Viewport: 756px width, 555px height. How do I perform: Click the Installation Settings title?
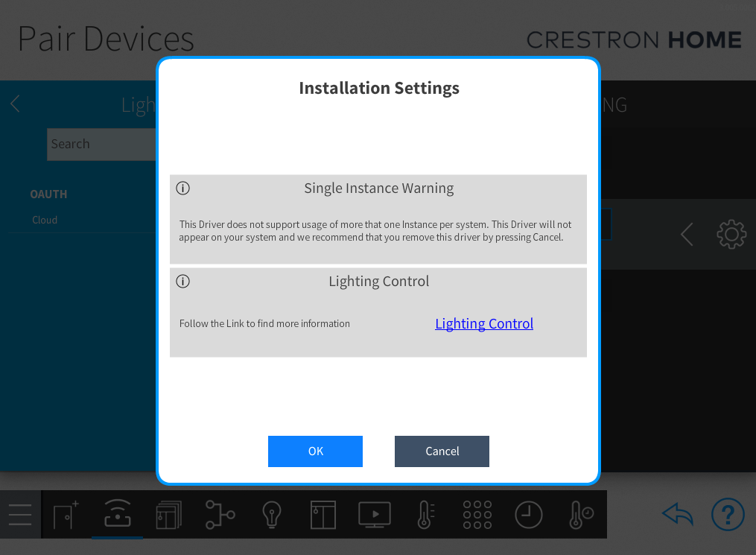pyautogui.click(x=379, y=88)
